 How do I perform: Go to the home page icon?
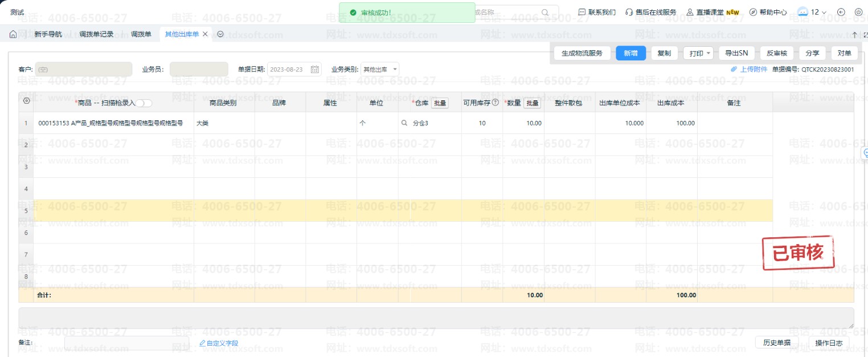click(13, 34)
